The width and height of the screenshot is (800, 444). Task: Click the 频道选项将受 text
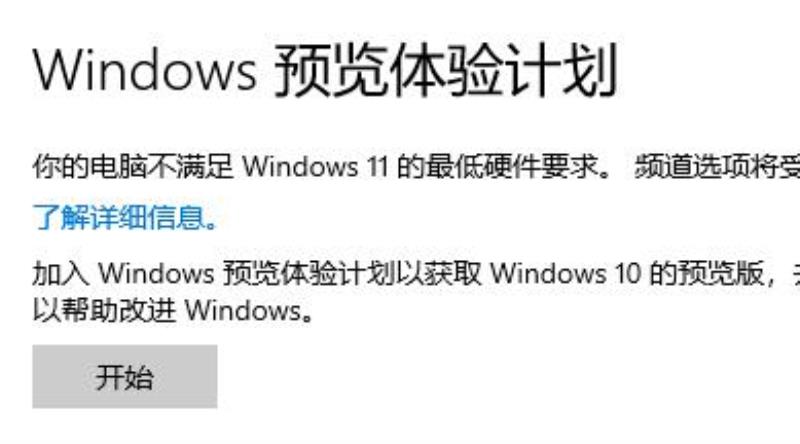click(x=716, y=166)
